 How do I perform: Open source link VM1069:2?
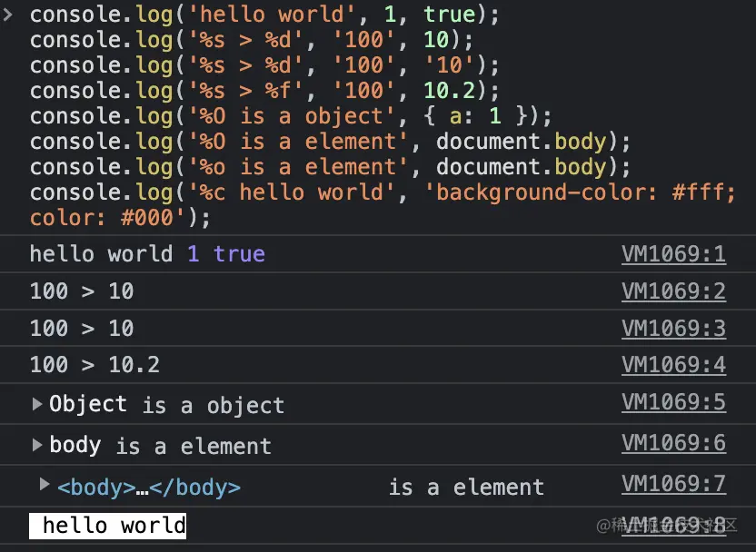tap(673, 291)
